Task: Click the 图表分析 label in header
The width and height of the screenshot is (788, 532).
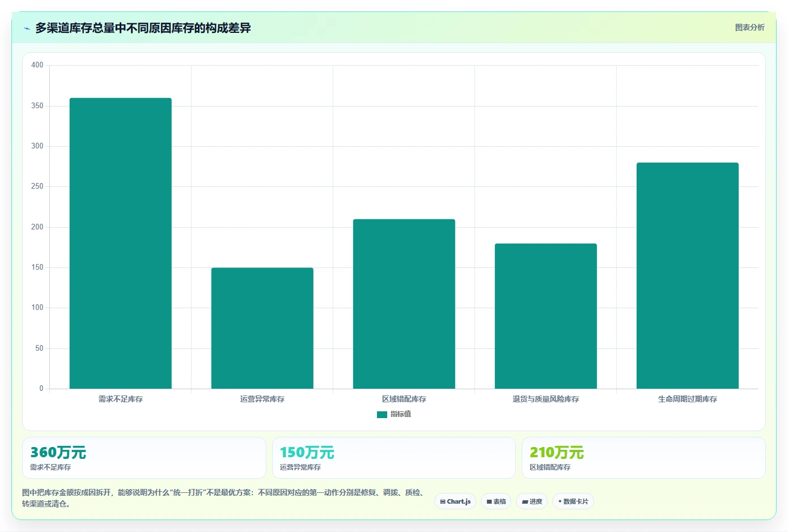Action: tap(749, 27)
